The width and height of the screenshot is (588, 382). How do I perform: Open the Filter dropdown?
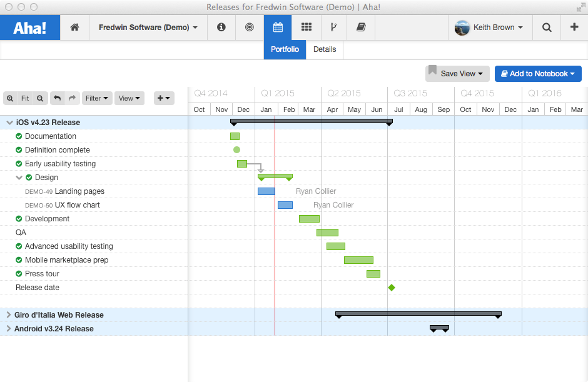(x=97, y=98)
